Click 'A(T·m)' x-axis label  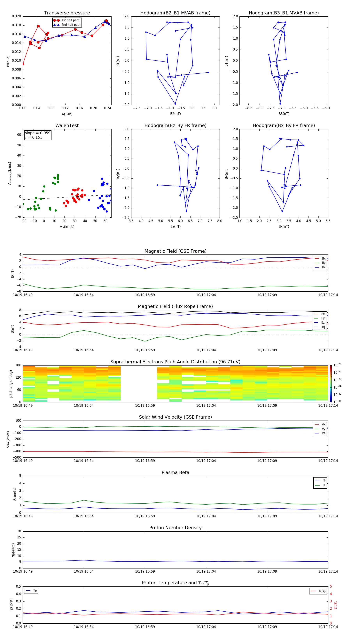[x=67, y=114]
